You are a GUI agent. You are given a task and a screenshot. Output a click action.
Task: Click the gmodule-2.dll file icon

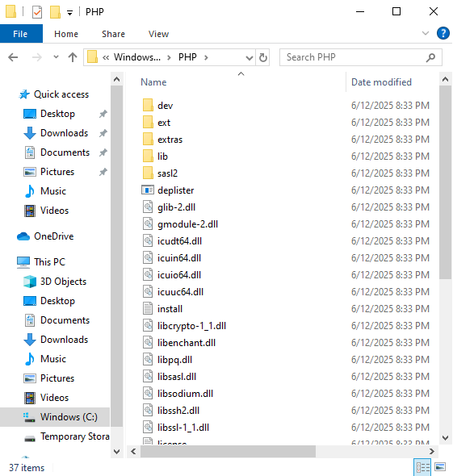(x=148, y=224)
